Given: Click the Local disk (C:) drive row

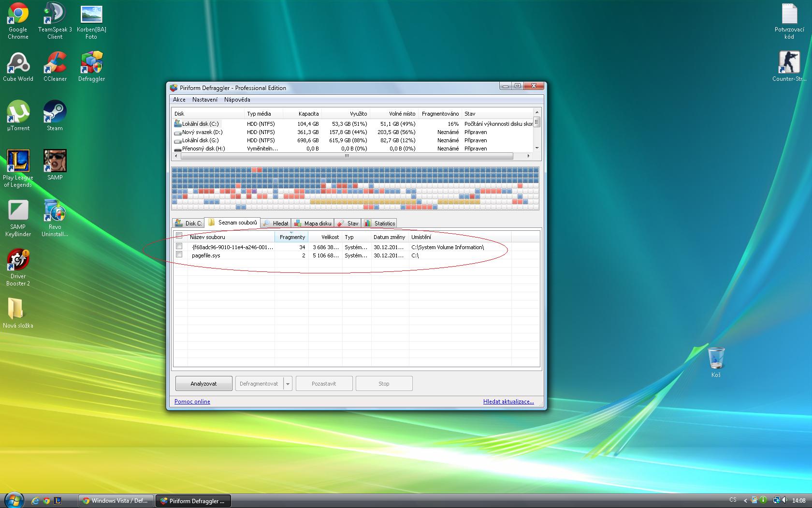Looking at the screenshot, I should (x=200, y=124).
